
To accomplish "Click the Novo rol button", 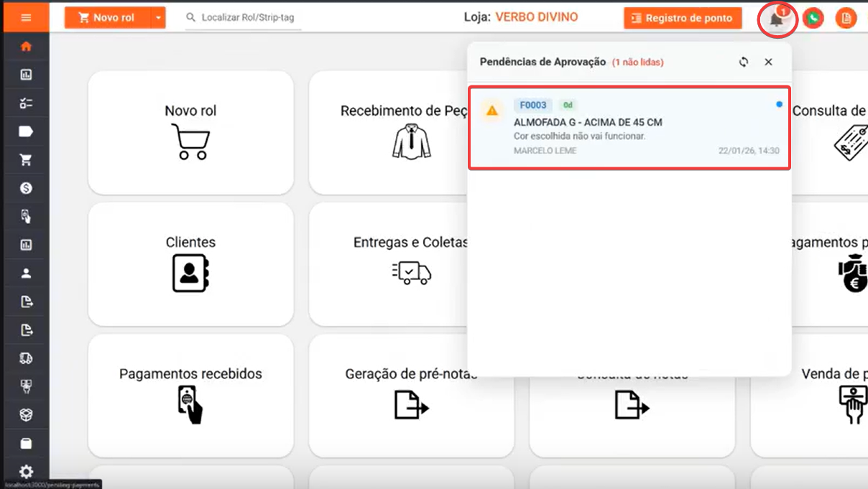I will point(108,18).
